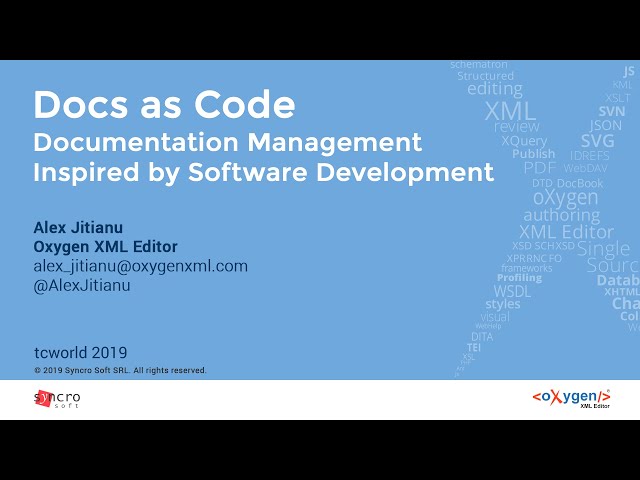Click 'JSON' in the word cloud

coord(606,125)
